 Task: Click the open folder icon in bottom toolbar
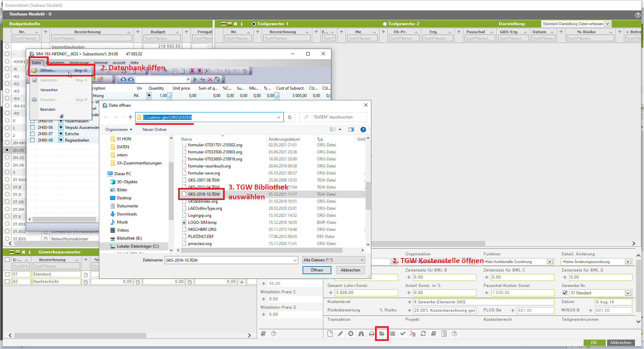click(382, 334)
